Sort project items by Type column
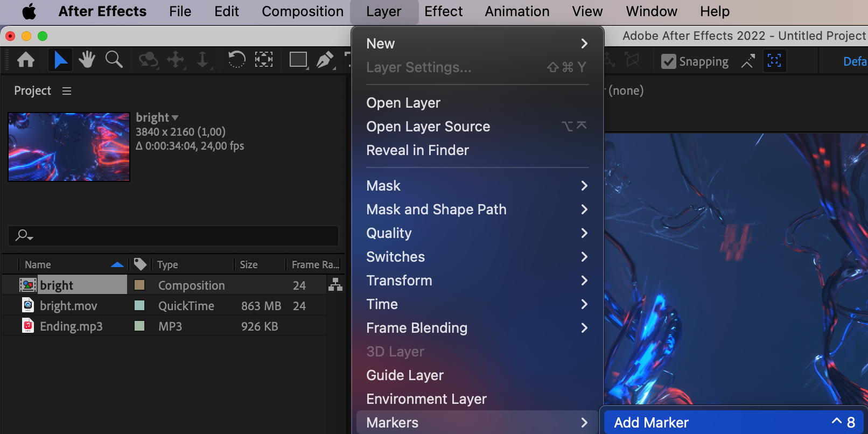Viewport: 868px width, 434px height. point(167,264)
